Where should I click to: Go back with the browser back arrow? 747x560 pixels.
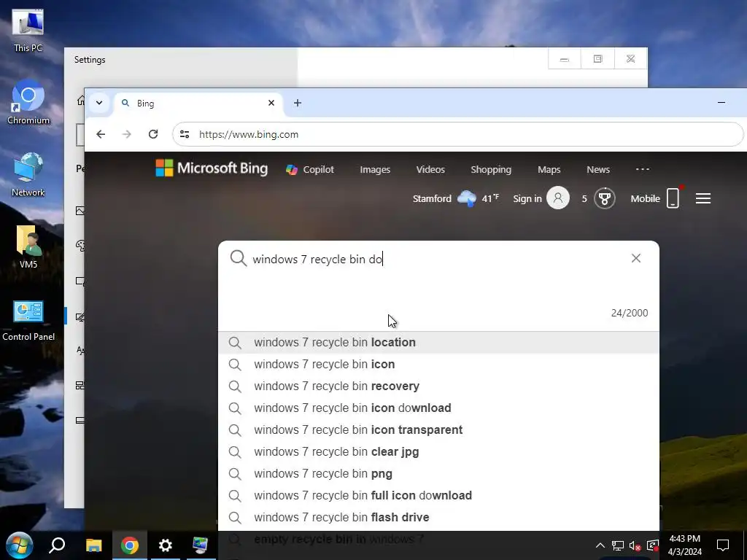(101, 134)
